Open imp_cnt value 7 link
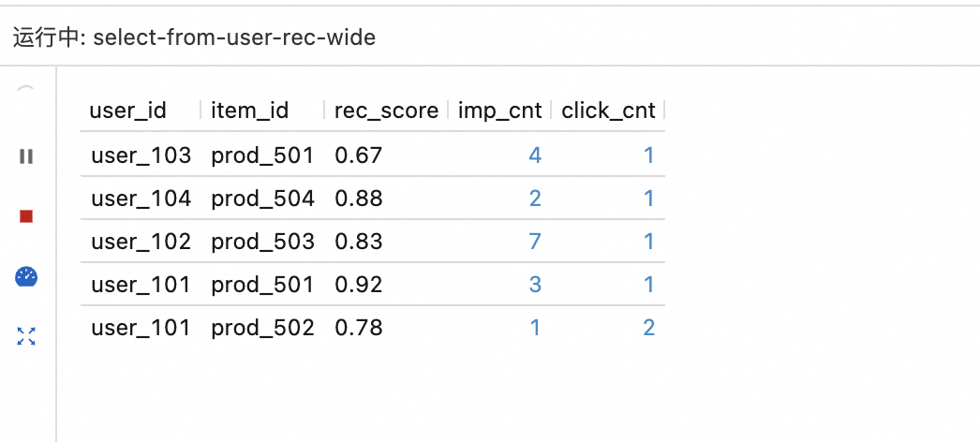The height and width of the screenshot is (442, 980). pyautogui.click(x=534, y=242)
